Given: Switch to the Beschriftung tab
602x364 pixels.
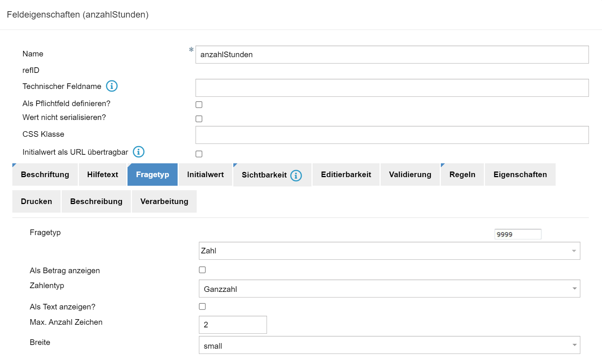Looking at the screenshot, I should click(45, 175).
